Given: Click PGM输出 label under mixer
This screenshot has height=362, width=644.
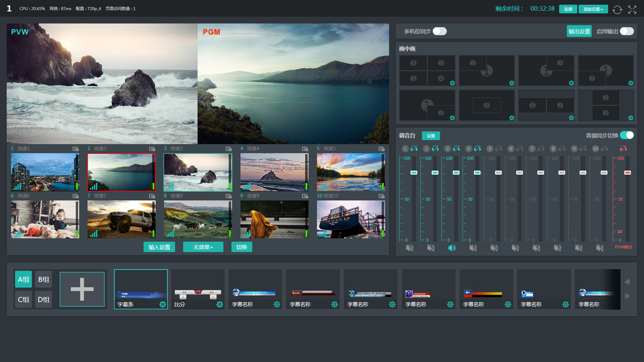Looking at the screenshot, I should tap(623, 247).
